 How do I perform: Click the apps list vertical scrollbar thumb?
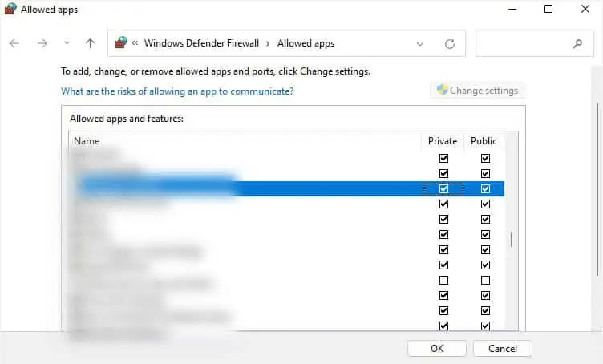tap(512, 240)
